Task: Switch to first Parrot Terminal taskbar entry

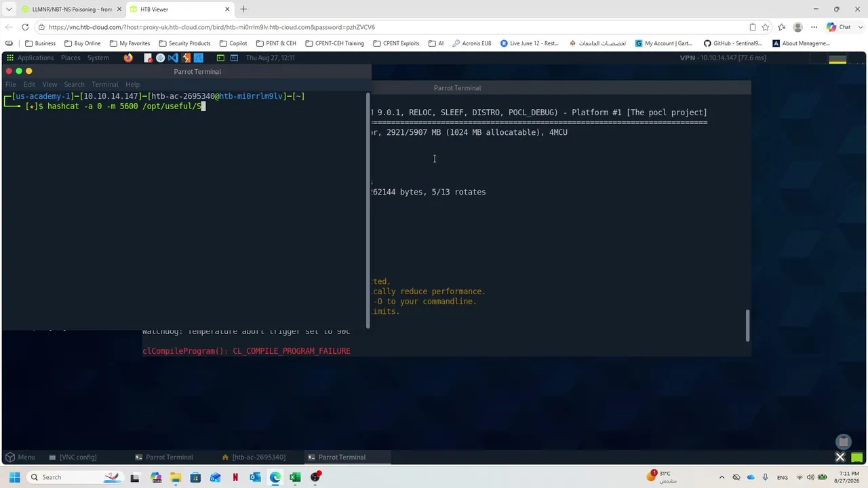Action: 164,457
